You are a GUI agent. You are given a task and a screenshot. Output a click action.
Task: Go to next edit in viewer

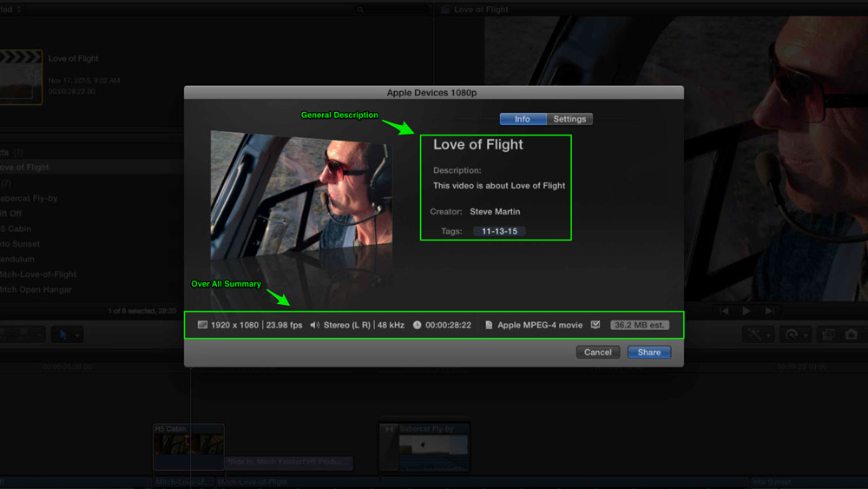pyautogui.click(x=769, y=311)
